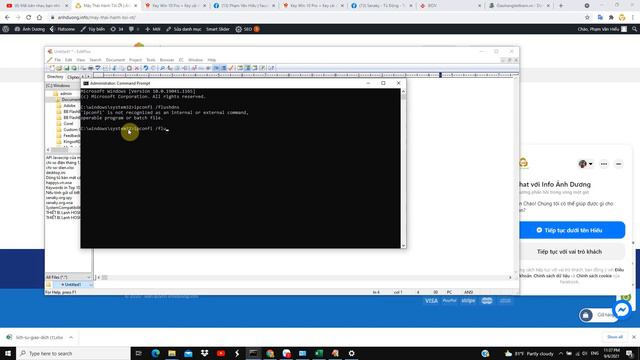
Task: Click the Save All icon in EditPlus toolbar
Action: [74, 68]
